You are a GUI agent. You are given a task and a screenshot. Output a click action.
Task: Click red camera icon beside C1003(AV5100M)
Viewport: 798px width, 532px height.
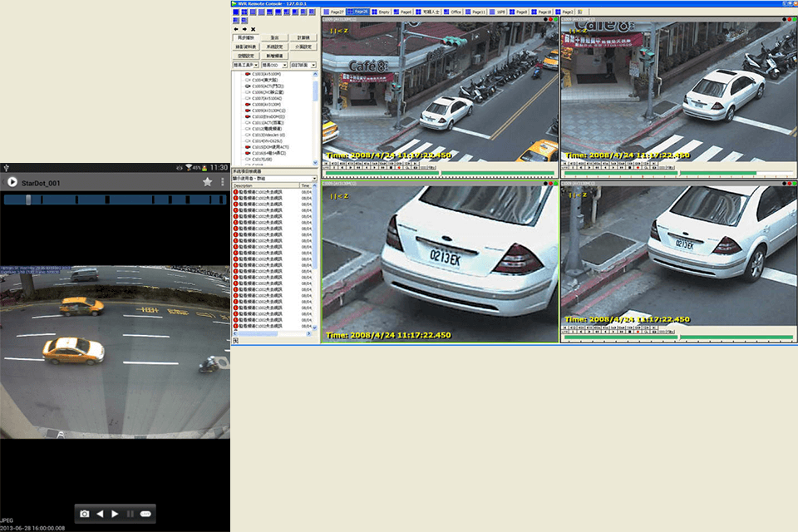coord(248,74)
